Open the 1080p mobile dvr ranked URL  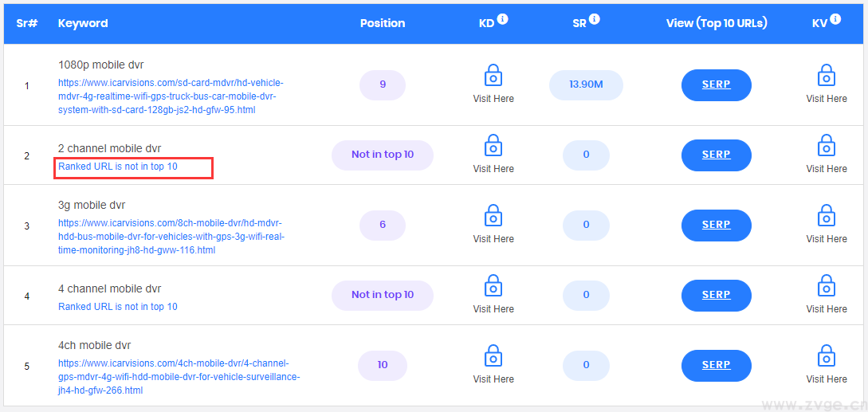tap(170, 96)
